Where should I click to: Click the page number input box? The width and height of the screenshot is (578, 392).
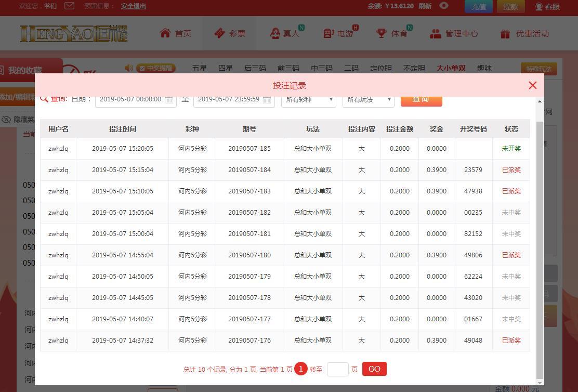tap(338, 369)
